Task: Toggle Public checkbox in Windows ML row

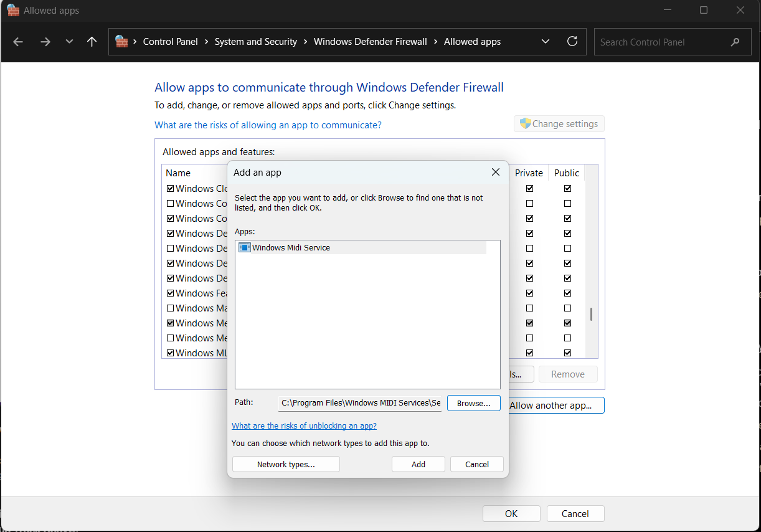Action: tap(567, 353)
